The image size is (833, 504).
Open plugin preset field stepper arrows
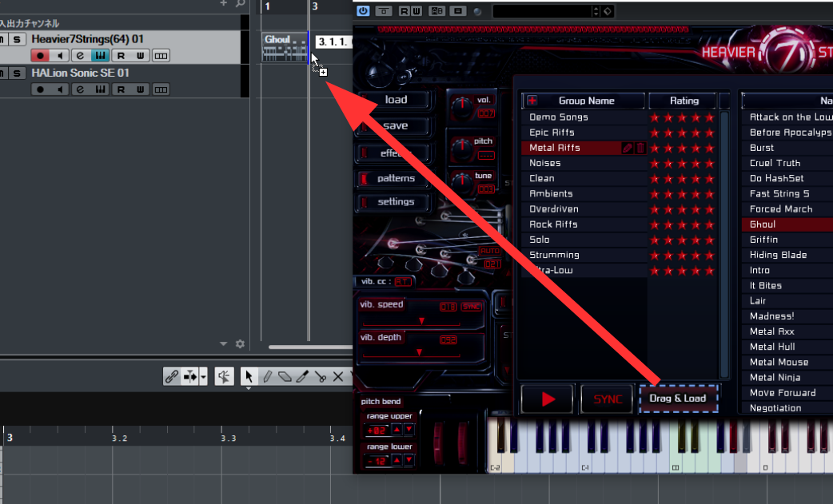coord(596,11)
